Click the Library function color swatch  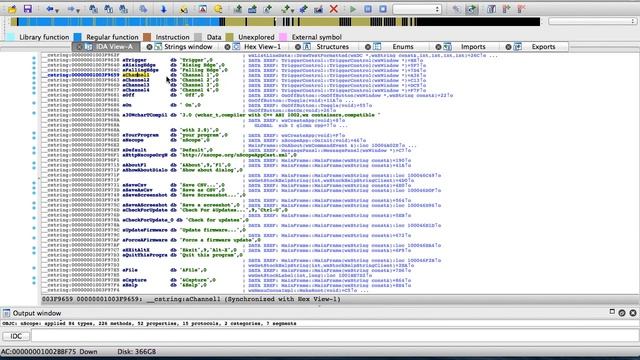click(x=11, y=37)
